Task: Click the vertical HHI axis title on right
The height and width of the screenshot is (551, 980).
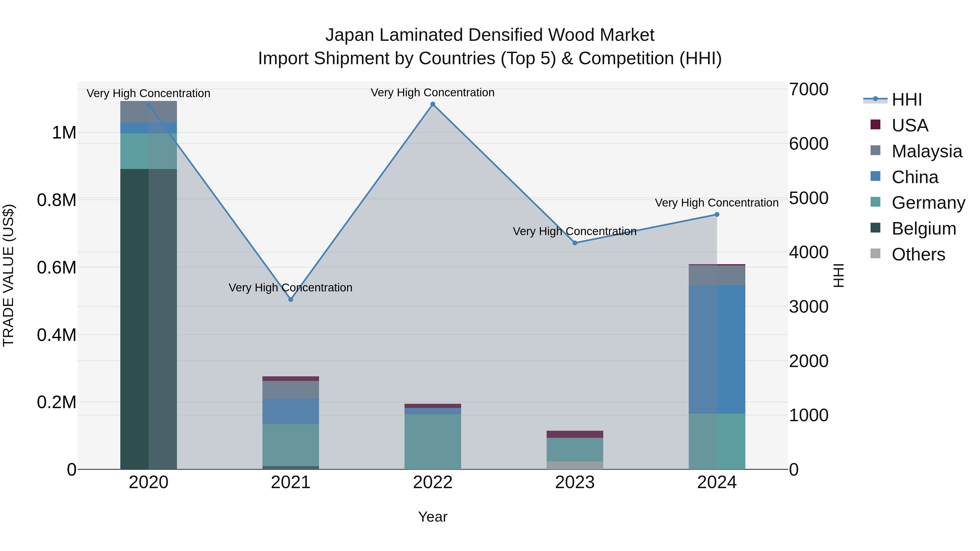Action: pyautogui.click(x=838, y=275)
